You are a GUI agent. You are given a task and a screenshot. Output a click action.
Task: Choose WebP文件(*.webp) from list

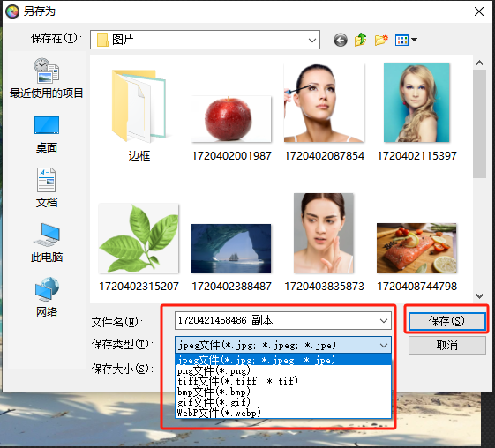(x=283, y=413)
